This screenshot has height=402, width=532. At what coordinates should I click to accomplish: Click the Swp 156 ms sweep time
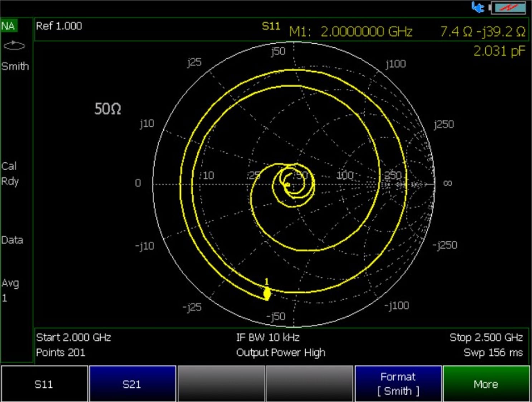click(x=493, y=353)
